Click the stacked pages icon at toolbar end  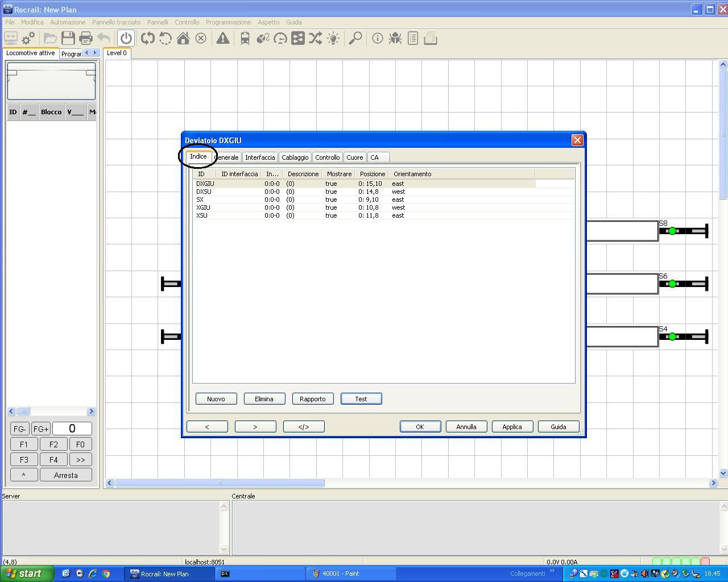point(431,39)
